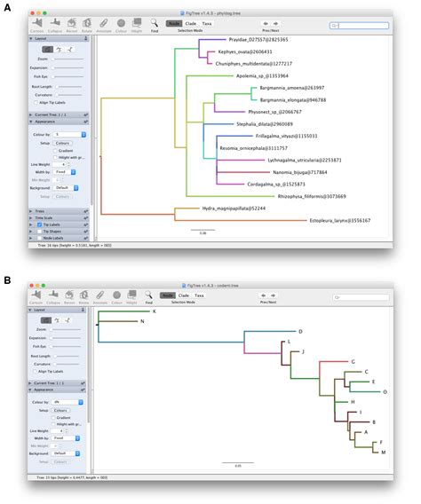
Task: Select Apolemia_sp_@1353964 tip label
Action: pyautogui.click(x=262, y=75)
